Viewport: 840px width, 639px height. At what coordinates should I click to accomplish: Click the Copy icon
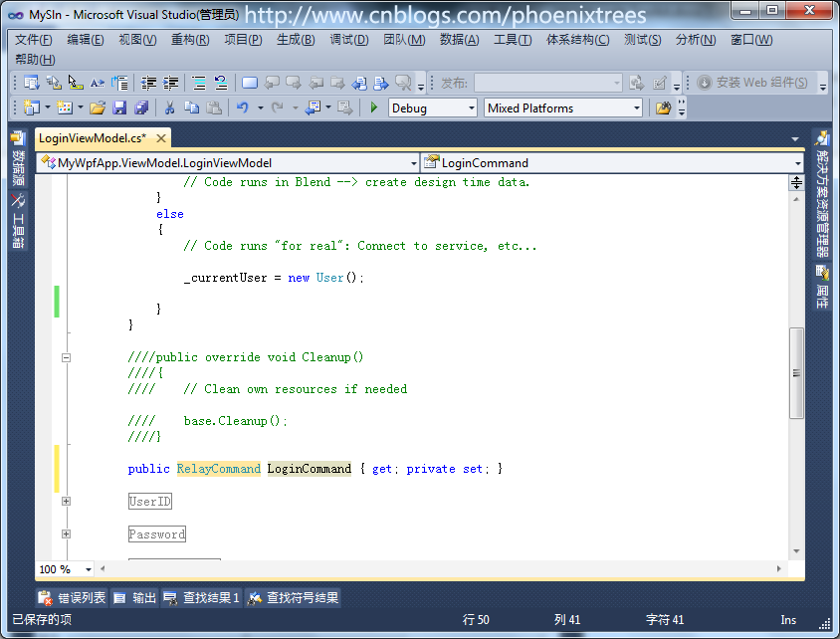coord(192,108)
